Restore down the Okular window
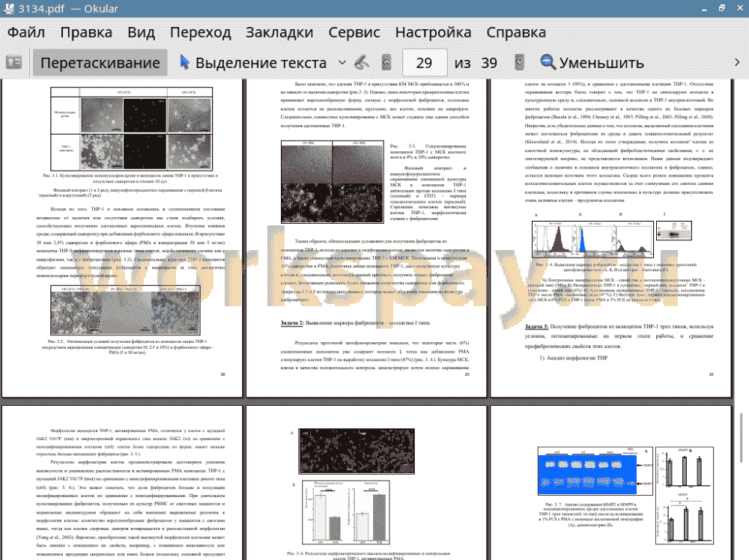 pyautogui.click(x=722, y=8)
